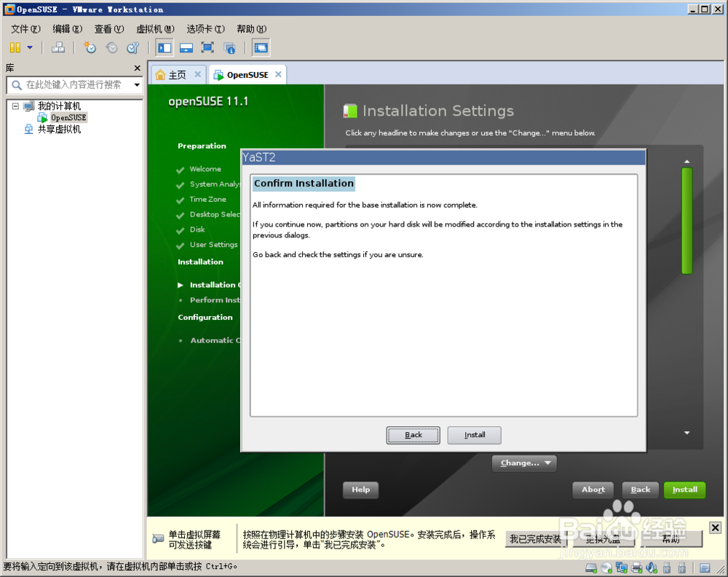This screenshot has width=728, height=577.
Task: Click the message log status bar icon
Action: click(705, 568)
